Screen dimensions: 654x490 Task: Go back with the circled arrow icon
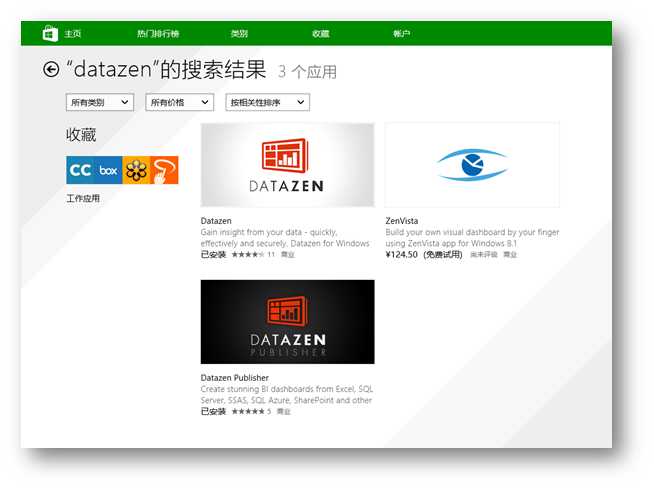click(51, 69)
